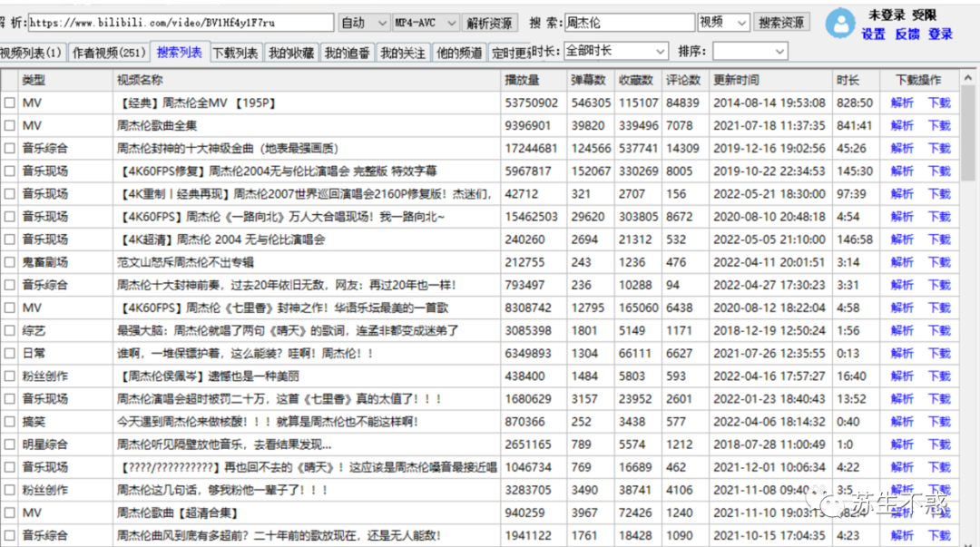Click 下载 for 【4K超清】周杰伦 2004 无与伦比演唱会
This screenshot has height=547, width=980.
[x=939, y=239]
